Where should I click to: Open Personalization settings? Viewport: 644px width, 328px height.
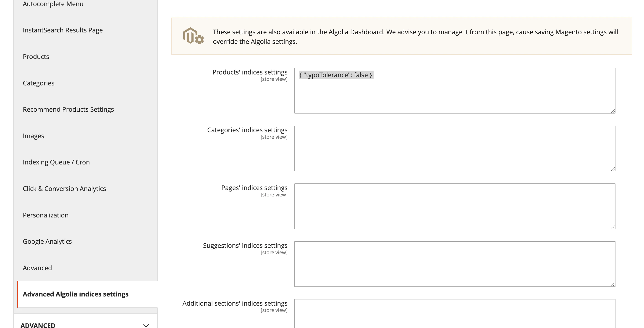pyautogui.click(x=46, y=215)
